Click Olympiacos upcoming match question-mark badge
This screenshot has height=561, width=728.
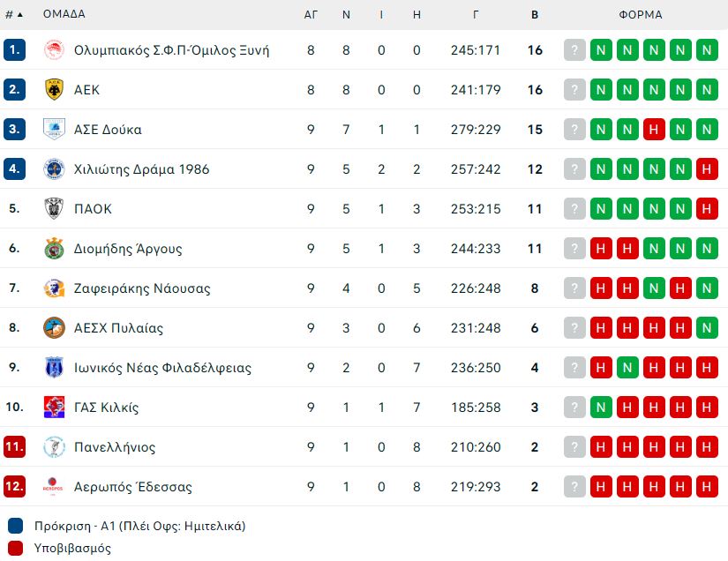(x=574, y=49)
